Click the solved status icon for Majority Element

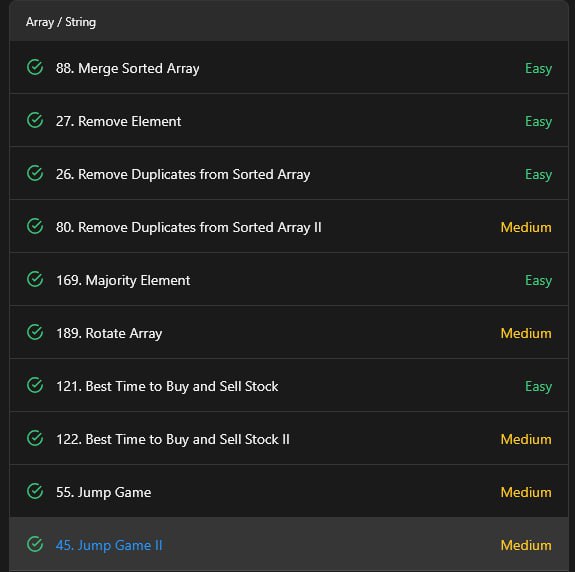tap(35, 279)
